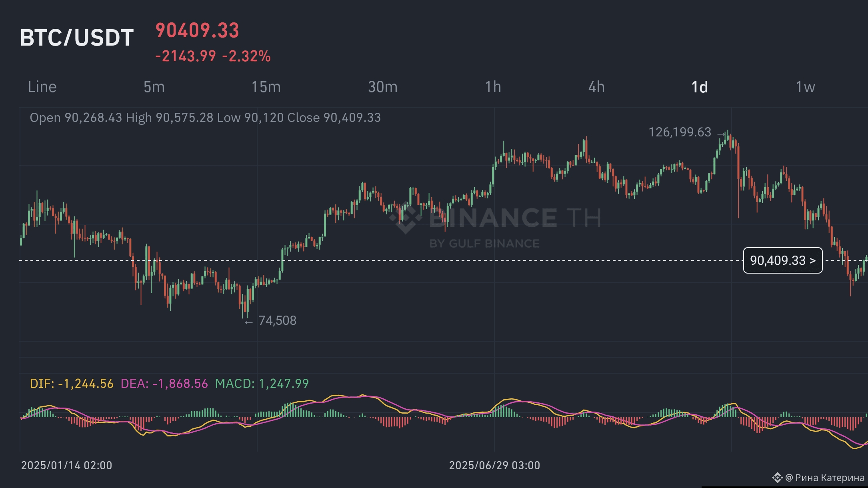Click the 126,199.63 high price marker

coord(680,132)
